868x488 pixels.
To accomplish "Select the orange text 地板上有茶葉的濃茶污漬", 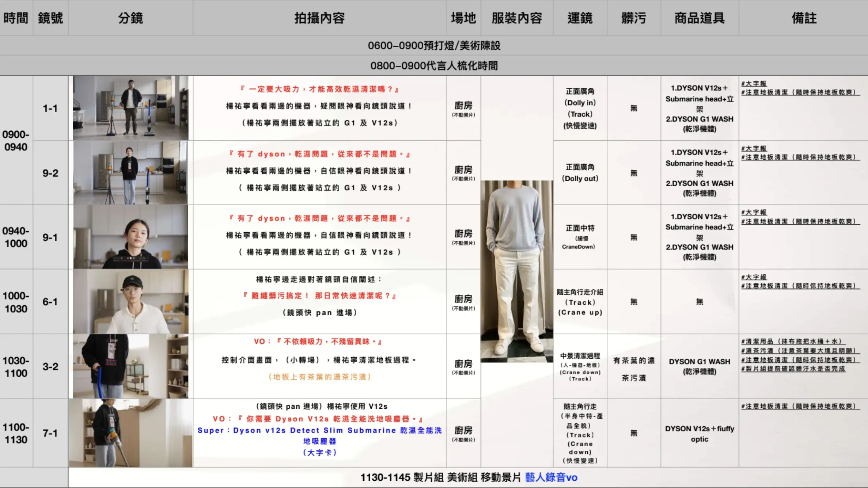I will click(x=319, y=377).
